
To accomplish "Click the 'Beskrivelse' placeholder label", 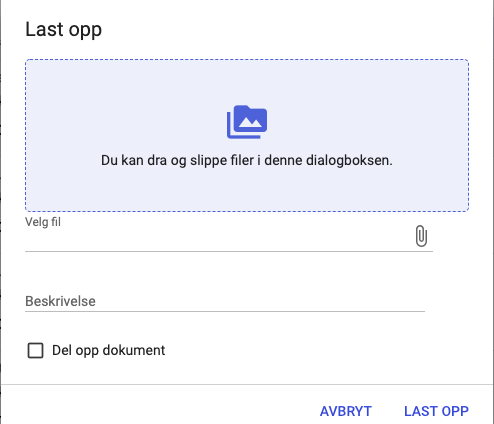I will [60, 301].
